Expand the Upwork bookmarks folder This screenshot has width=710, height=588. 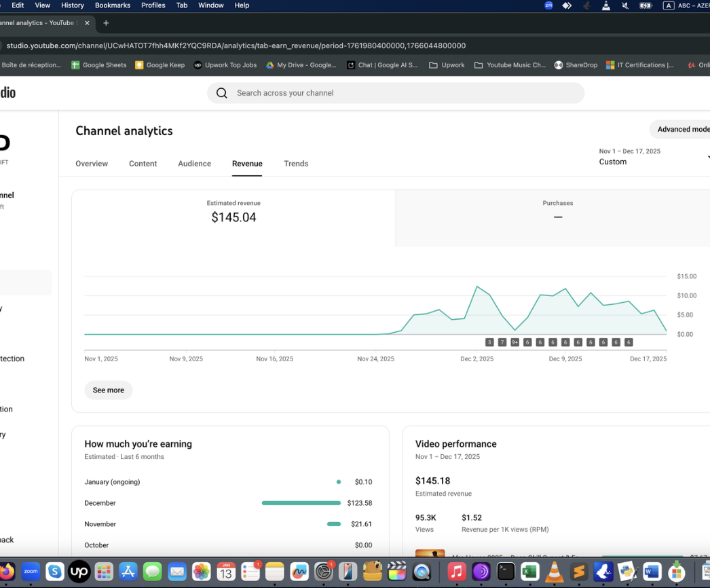pyautogui.click(x=447, y=65)
